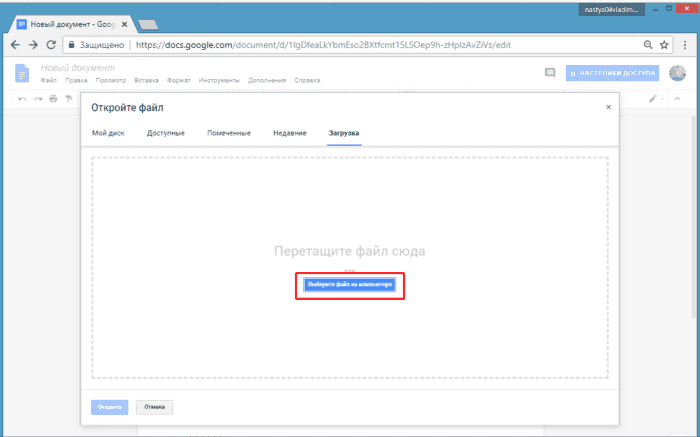
Task: Switch to the 'Недавние' tab
Action: pos(290,132)
